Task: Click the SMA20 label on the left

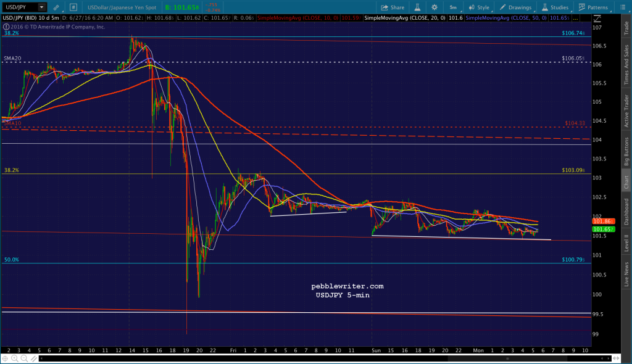Action: pyautogui.click(x=12, y=59)
